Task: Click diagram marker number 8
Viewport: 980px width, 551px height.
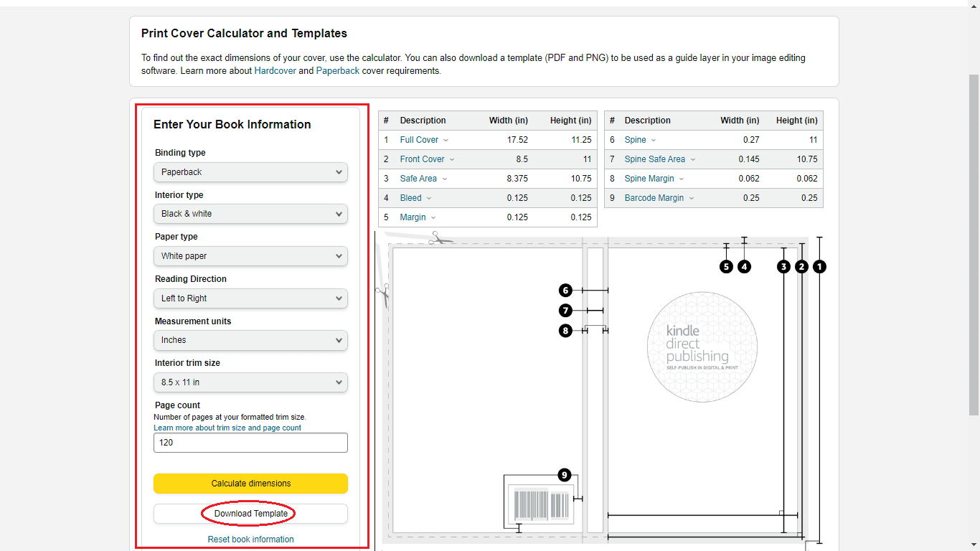Action: tap(566, 331)
